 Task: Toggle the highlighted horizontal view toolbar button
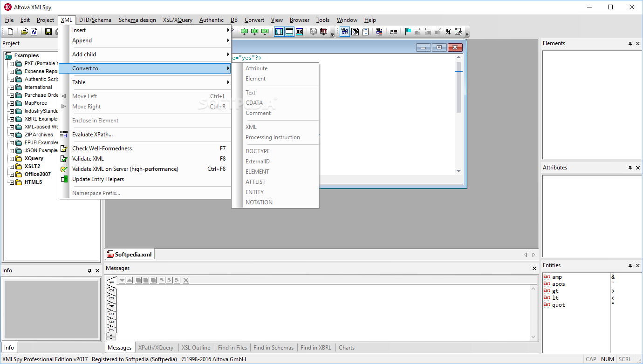(x=289, y=32)
